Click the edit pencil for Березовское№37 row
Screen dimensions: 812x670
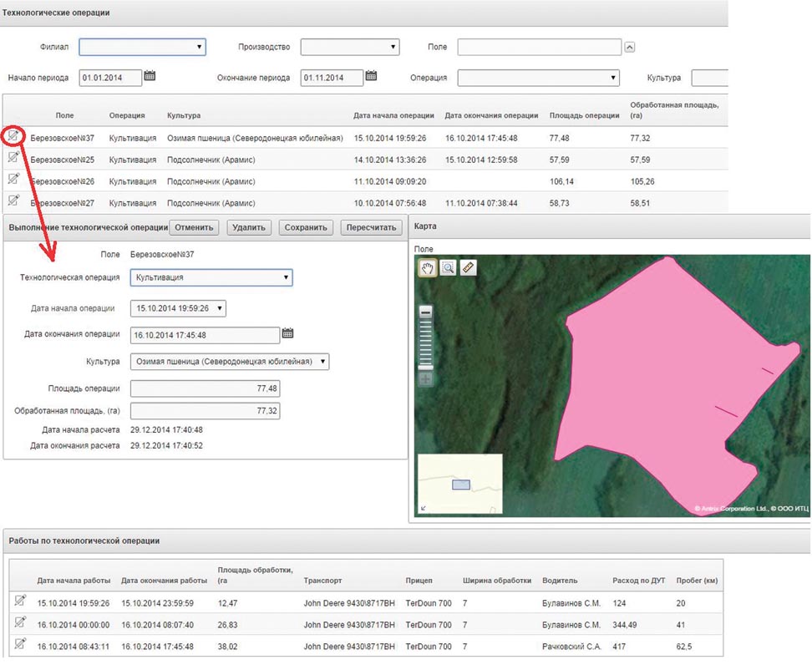coord(13,137)
